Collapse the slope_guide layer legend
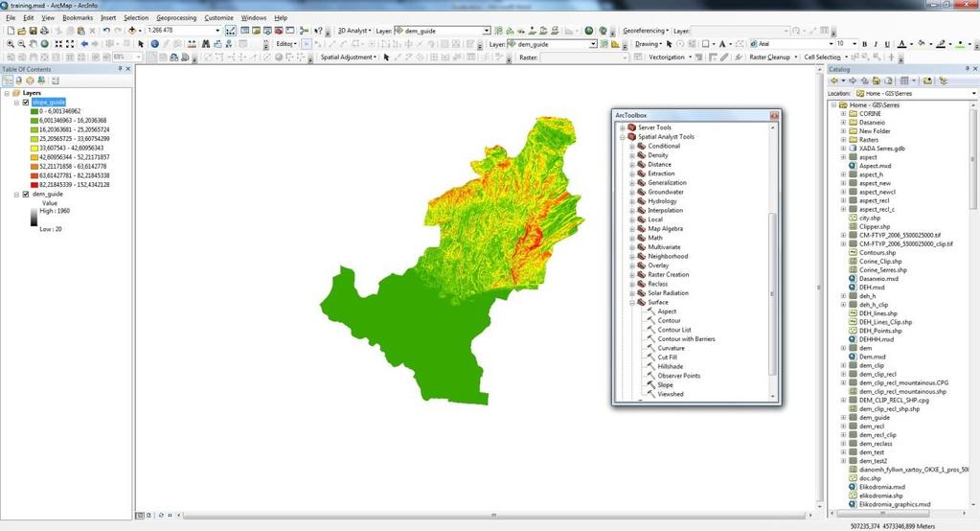The width and height of the screenshot is (980, 531). pyautogui.click(x=17, y=102)
